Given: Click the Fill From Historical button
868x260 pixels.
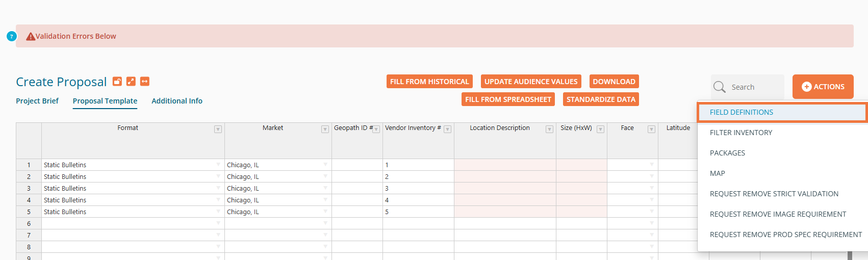Looking at the screenshot, I should [429, 82].
